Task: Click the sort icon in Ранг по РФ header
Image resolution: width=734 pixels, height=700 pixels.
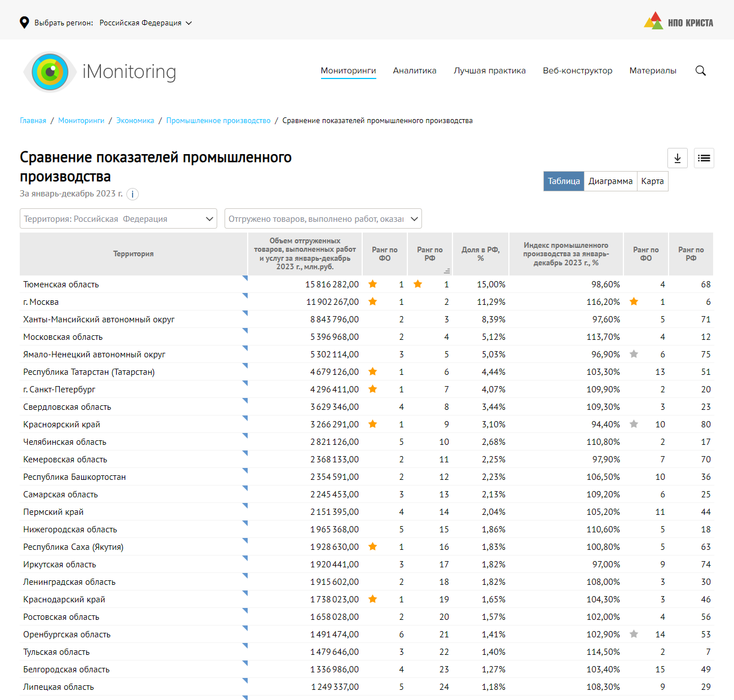Action: (x=446, y=271)
